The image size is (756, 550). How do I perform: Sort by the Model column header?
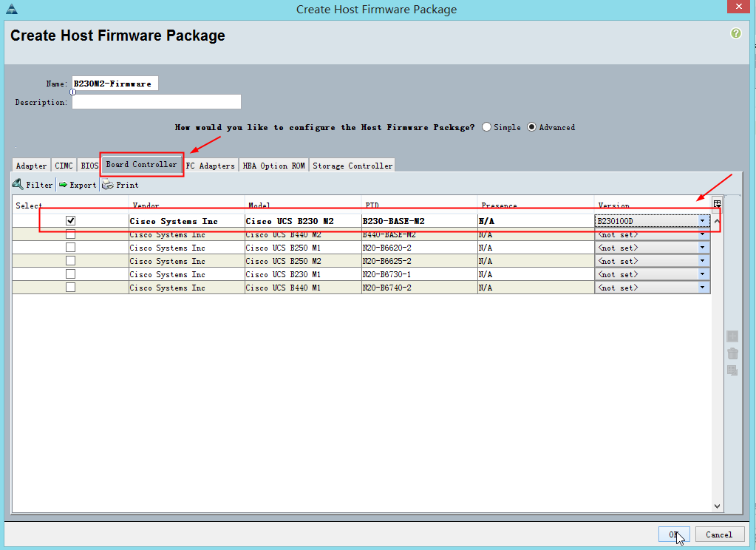[303, 205]
